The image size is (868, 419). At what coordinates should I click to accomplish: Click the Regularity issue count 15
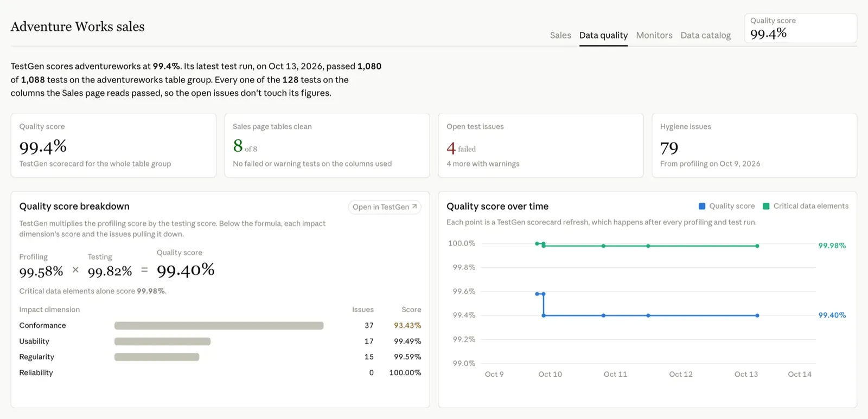(369, 357)
